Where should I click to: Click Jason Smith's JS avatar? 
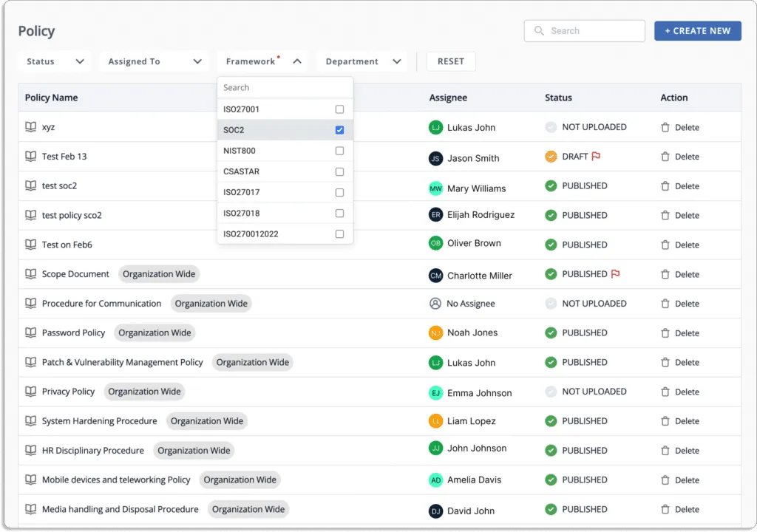click(435, 158)
